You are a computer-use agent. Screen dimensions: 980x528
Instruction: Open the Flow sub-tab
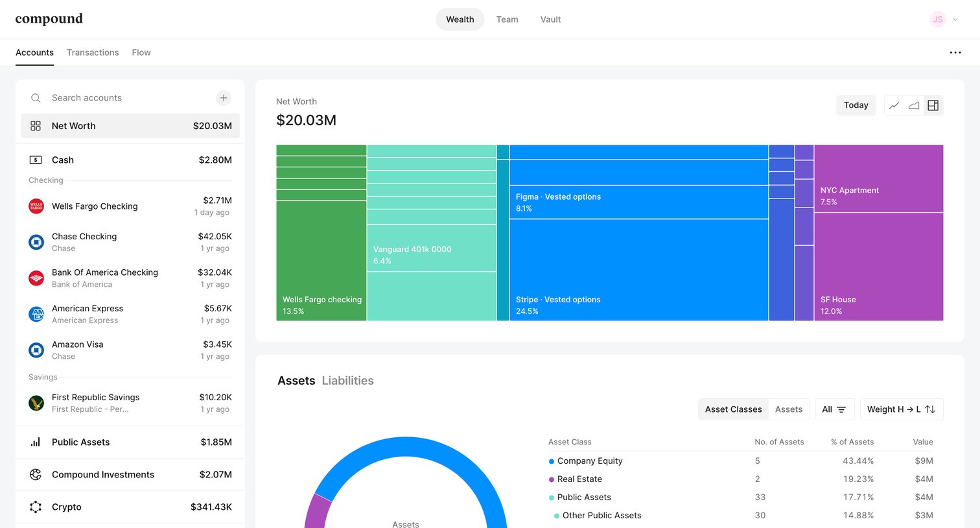pos(141,53)
